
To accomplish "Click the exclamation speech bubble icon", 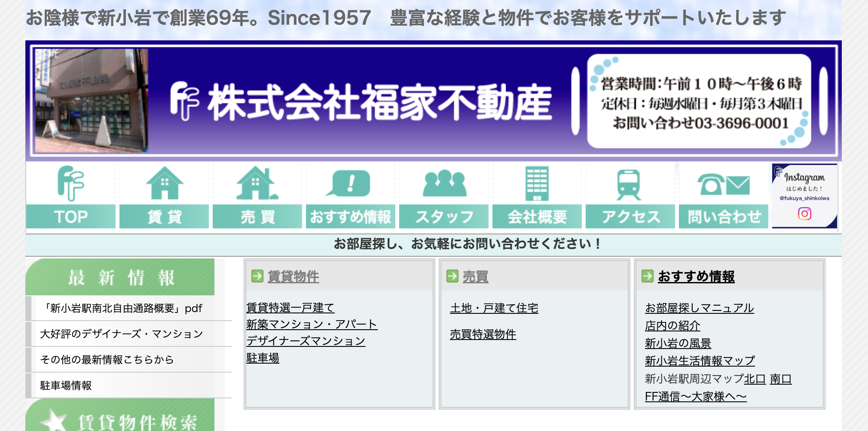I will 348,183.
